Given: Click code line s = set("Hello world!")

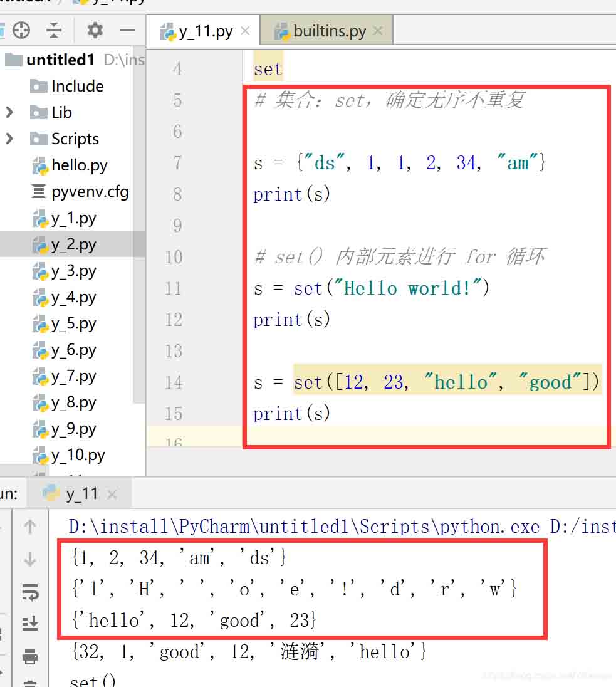Looking at the screenshot, I should (x=371, y=288).
